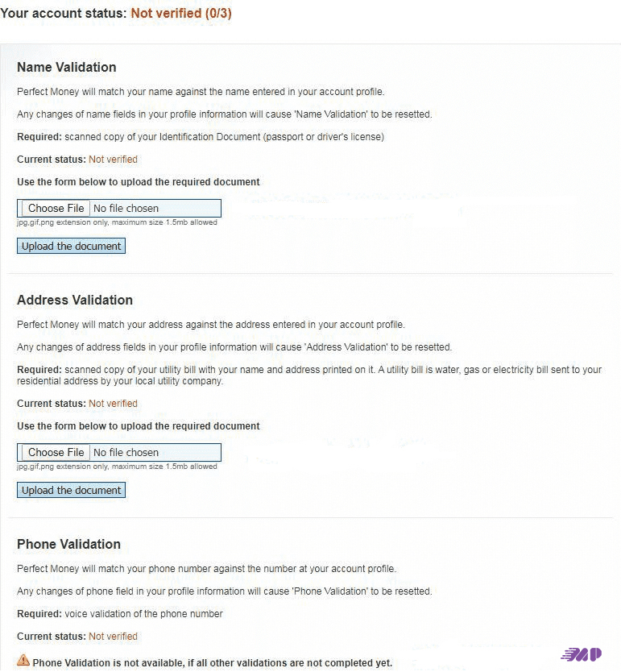Click file extension note under Name Validation
This screenshot has width=621, height=672.
pos(117,222)
